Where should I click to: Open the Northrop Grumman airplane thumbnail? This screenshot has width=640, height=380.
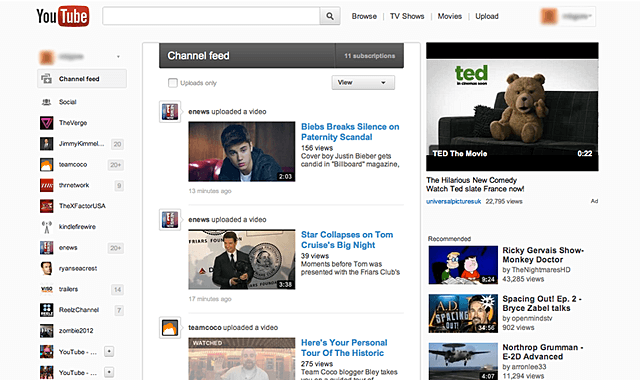pyautogui.click(x=463, y=362)
